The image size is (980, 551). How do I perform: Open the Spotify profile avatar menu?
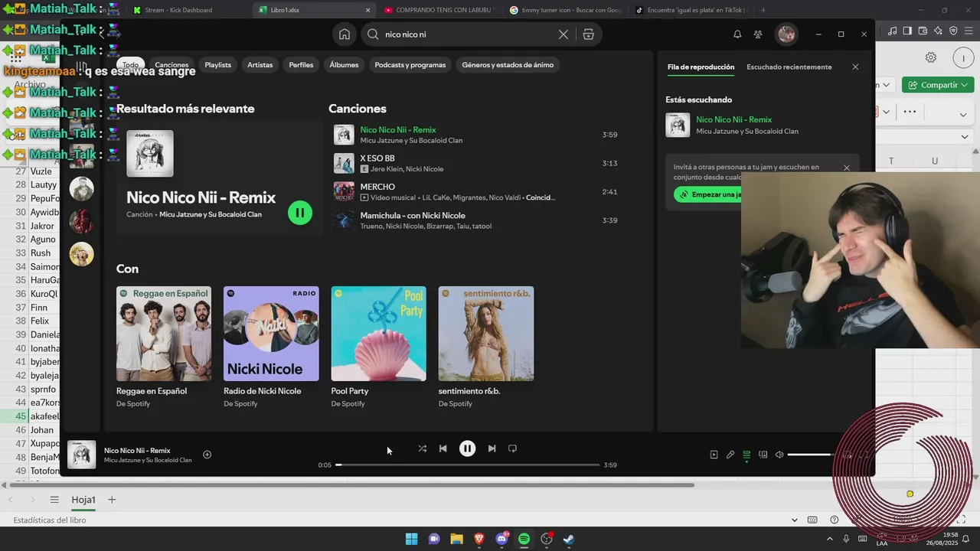click(x=786, y=34)
